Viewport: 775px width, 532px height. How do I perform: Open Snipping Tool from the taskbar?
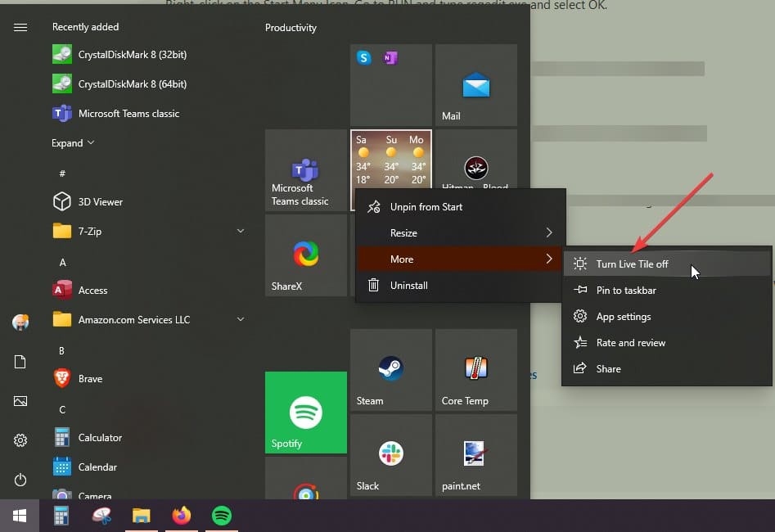[x=101, y=516]
